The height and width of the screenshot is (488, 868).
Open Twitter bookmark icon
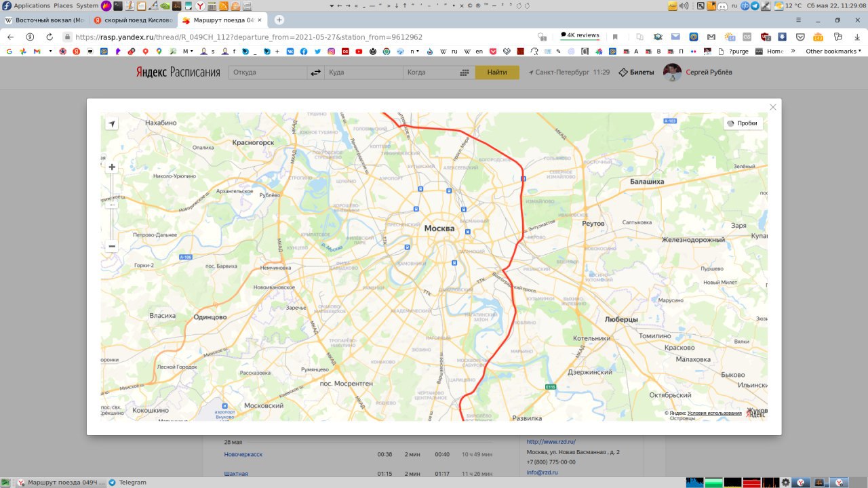tap(317, 52)
